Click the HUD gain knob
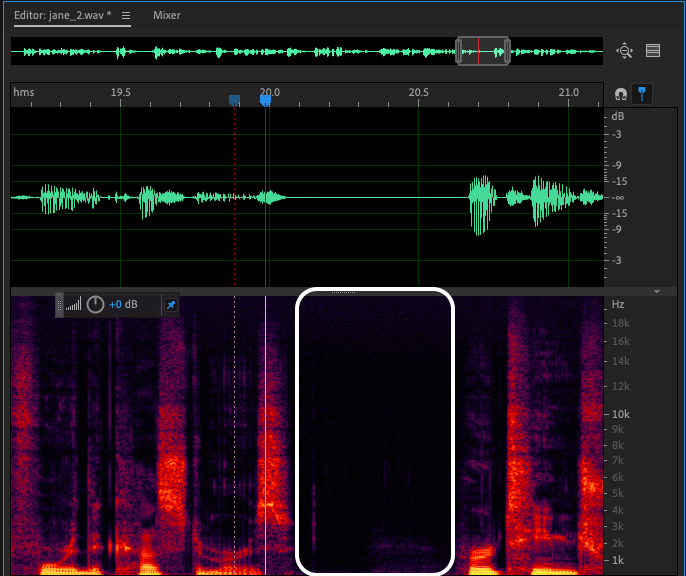The image size is (686, 576). tap(96, 304)
